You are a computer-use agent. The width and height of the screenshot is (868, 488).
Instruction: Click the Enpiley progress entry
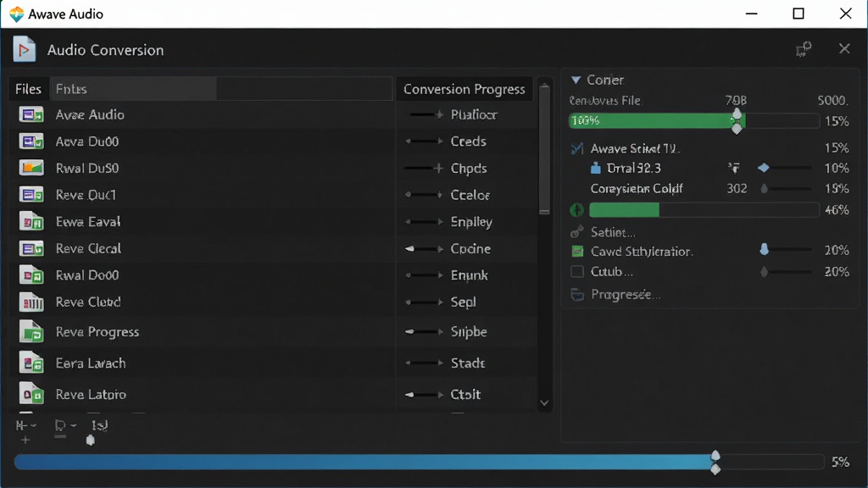[471, 222]
